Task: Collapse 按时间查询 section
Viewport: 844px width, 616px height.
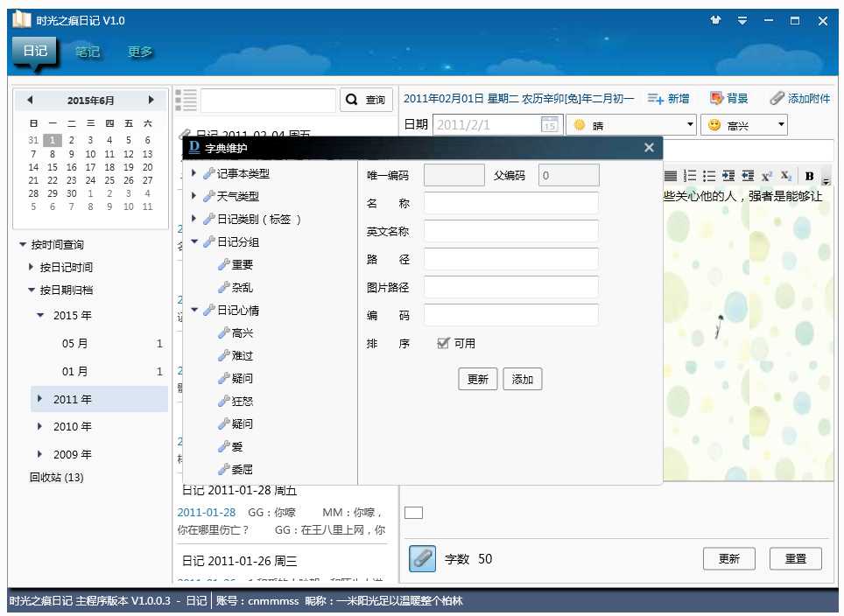Action: (23, 244)
